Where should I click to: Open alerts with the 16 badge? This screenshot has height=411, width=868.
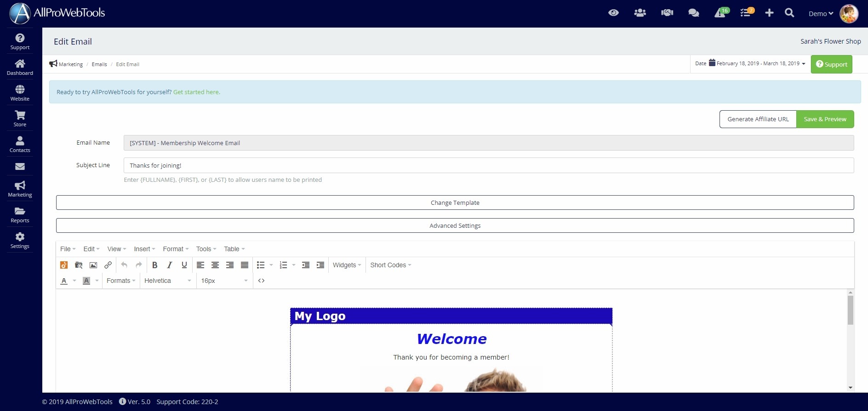[721, 12]
